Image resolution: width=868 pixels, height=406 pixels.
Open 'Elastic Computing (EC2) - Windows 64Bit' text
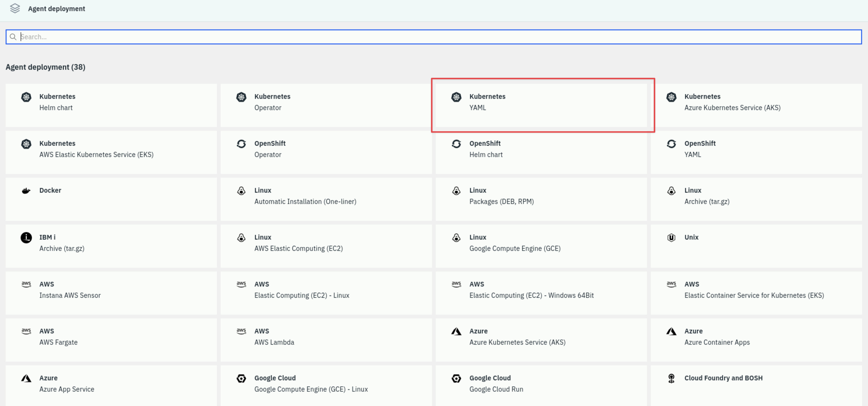click(531, 296)
